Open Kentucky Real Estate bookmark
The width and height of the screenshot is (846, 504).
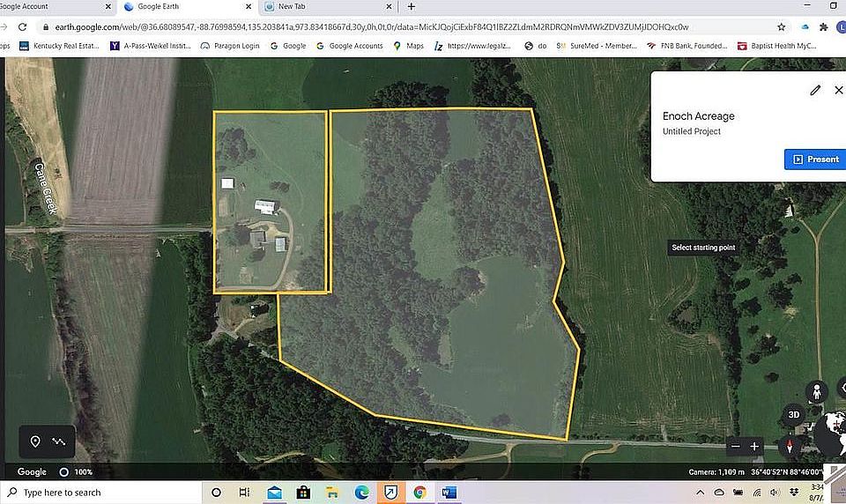[x=59, y=46]
